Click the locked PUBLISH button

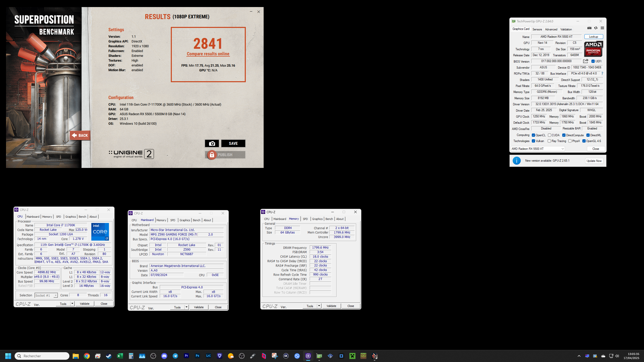click(x=225, y=155)
